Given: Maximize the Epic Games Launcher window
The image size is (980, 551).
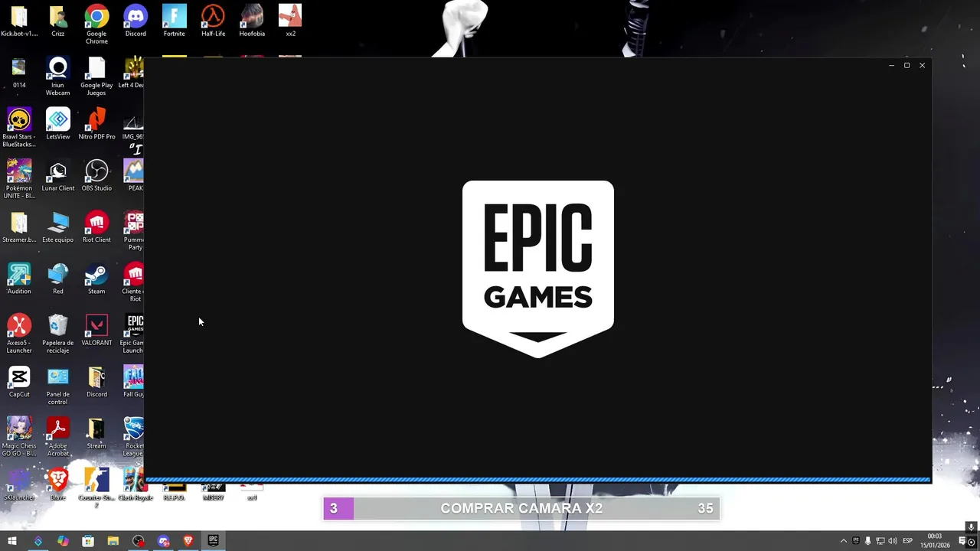Looking at the screenshot, I should [x=906, y=65].
